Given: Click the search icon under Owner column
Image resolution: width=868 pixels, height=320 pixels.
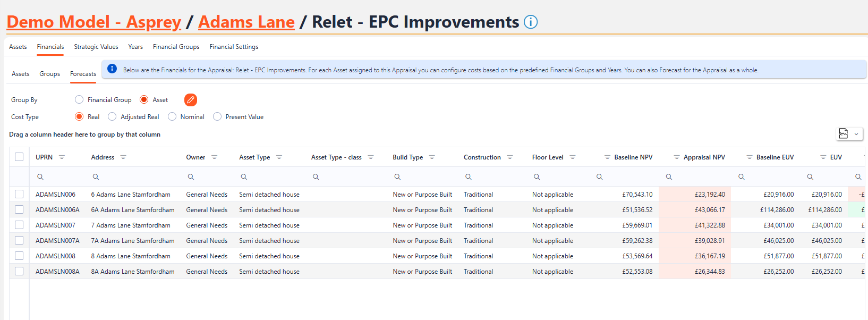Looking at the screenshot, I should tap(191, 177).
